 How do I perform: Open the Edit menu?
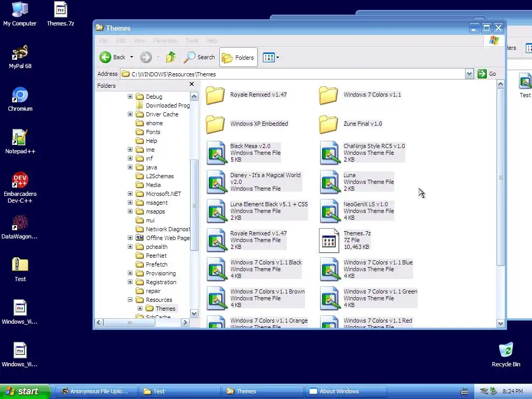121,41
